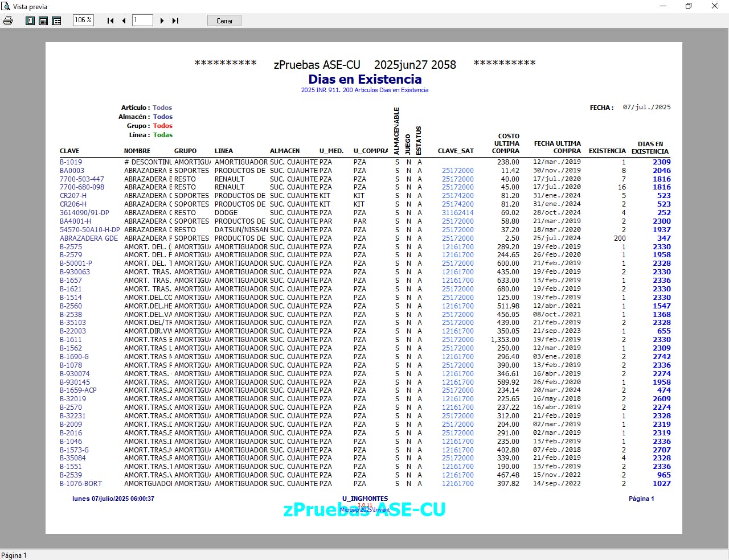729x560 pixels.
Task: Go to the last page arrow
Action: tap(175, 20)
